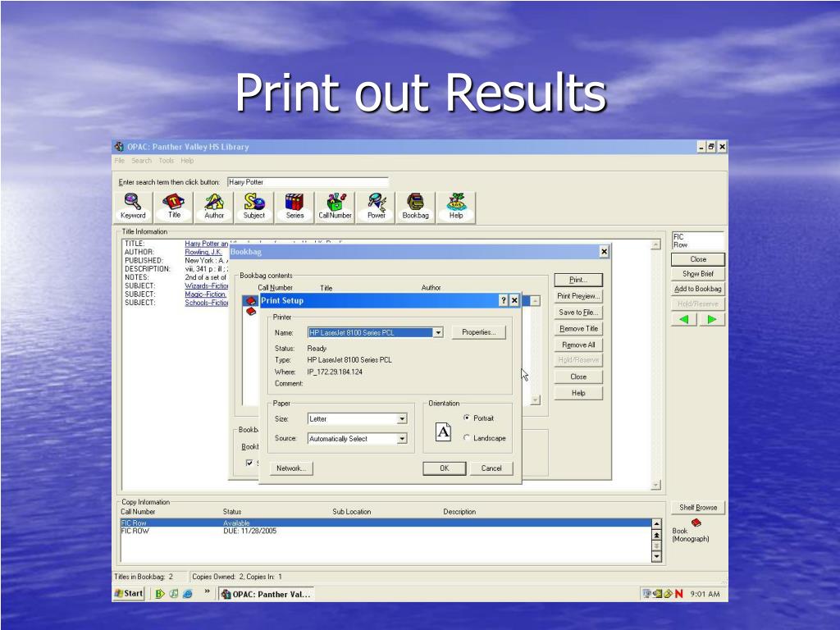Click the Add to Bookbag button

click(x=697, y=289)
